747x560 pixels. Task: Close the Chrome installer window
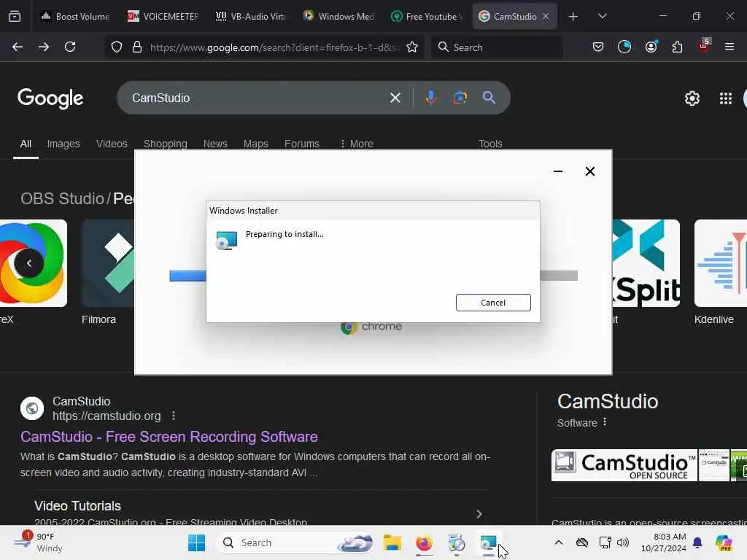click(589, 171)
